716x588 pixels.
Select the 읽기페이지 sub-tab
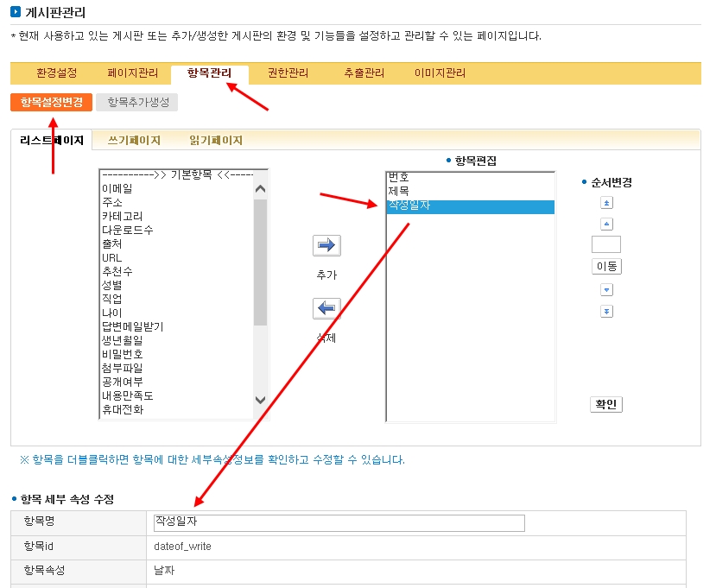point(216,140)
